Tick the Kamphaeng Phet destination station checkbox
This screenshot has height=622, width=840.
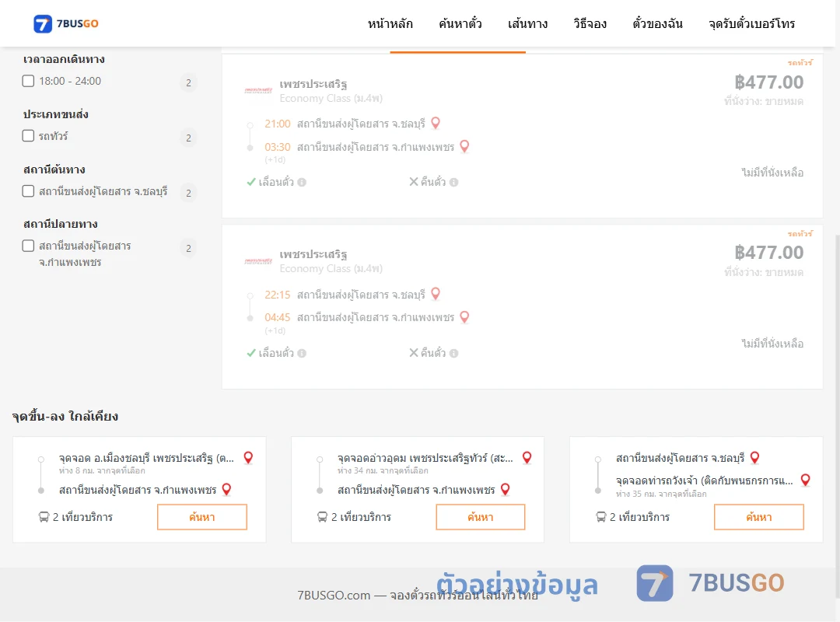click(29, 246)
